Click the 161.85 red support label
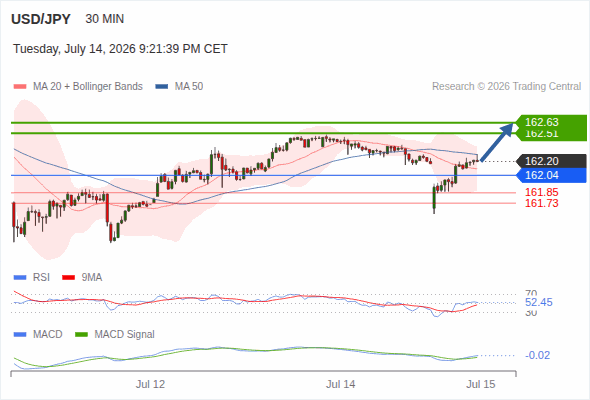This screenshot has width=590, height=400. [x=542, y=192]
